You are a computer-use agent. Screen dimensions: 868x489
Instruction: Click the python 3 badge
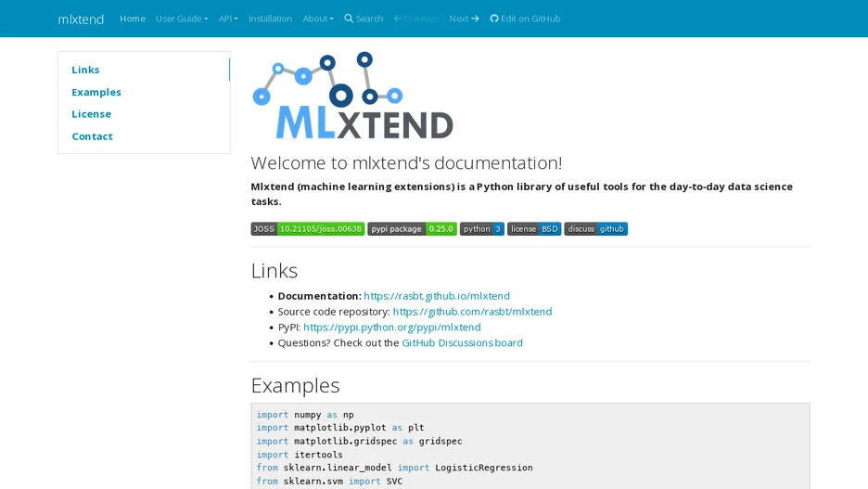click(481, 228)
